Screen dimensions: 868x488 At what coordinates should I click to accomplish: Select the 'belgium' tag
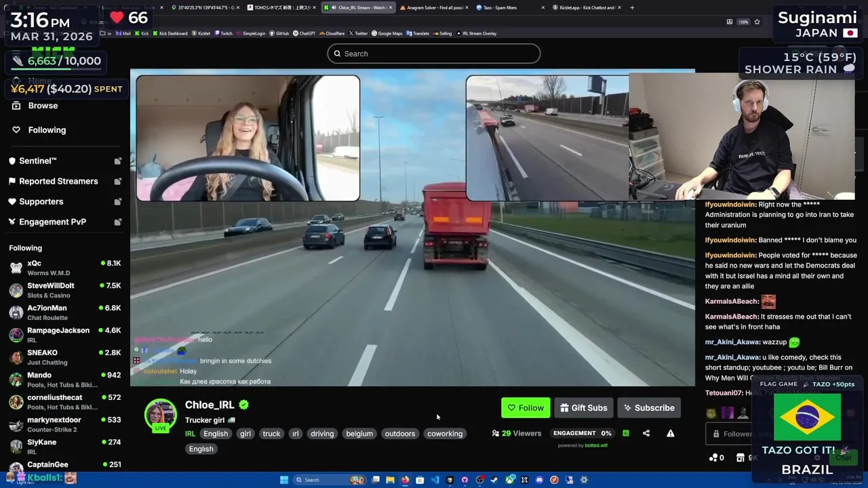pyautogui.click(x=359, y=434)
